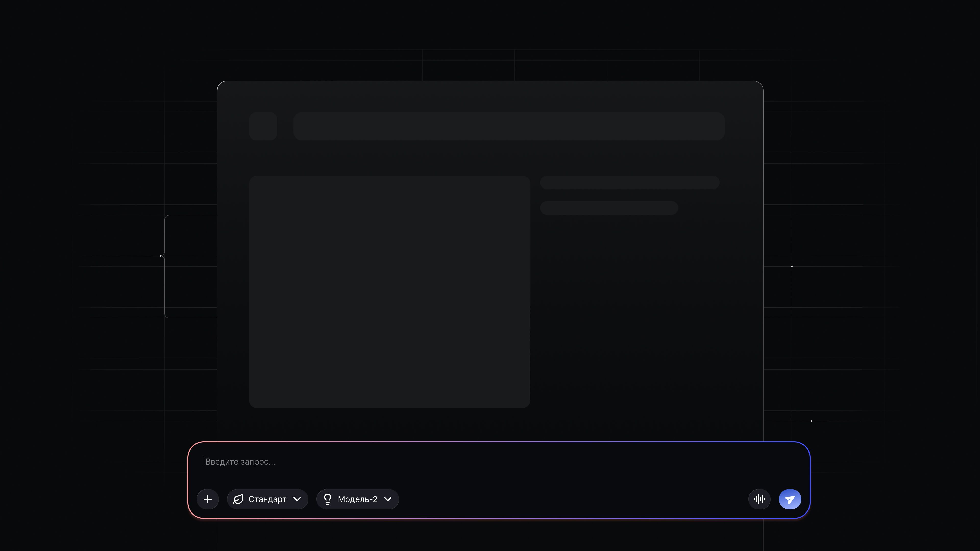Open the Модель-2 model selector
The width and height of the screenshot is (980, 551).
[357, 499]
